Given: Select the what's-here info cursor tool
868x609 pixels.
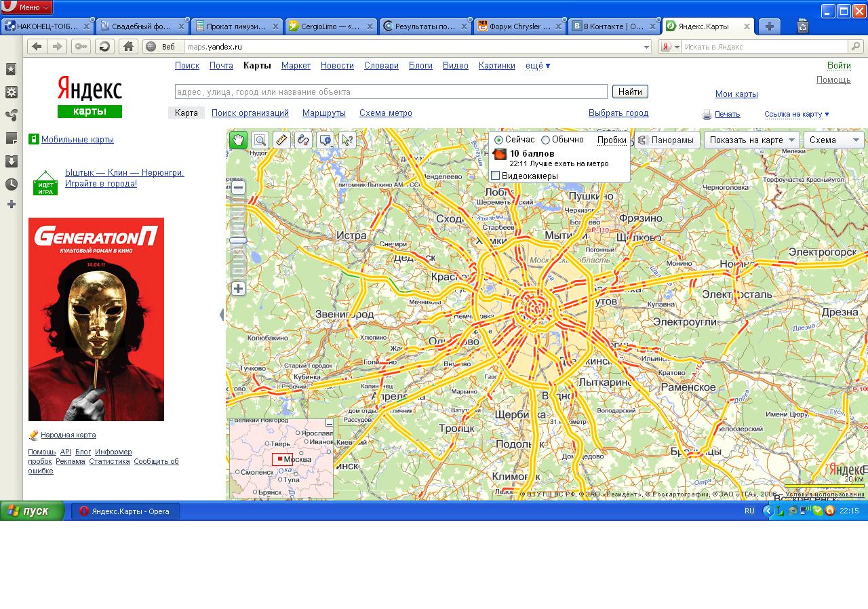Looking at the screenshot, I should (347, 140).
